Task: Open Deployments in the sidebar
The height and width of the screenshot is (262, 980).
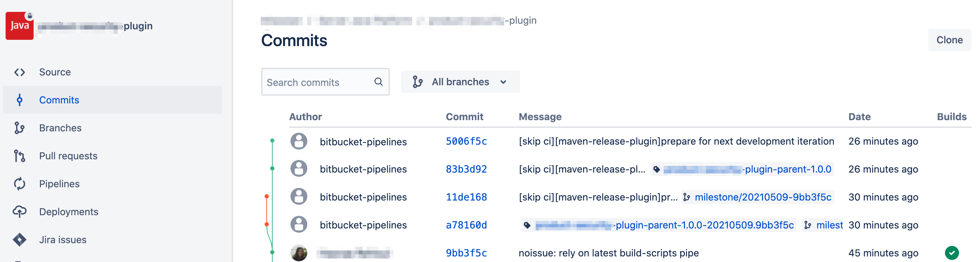Action: 112,212
